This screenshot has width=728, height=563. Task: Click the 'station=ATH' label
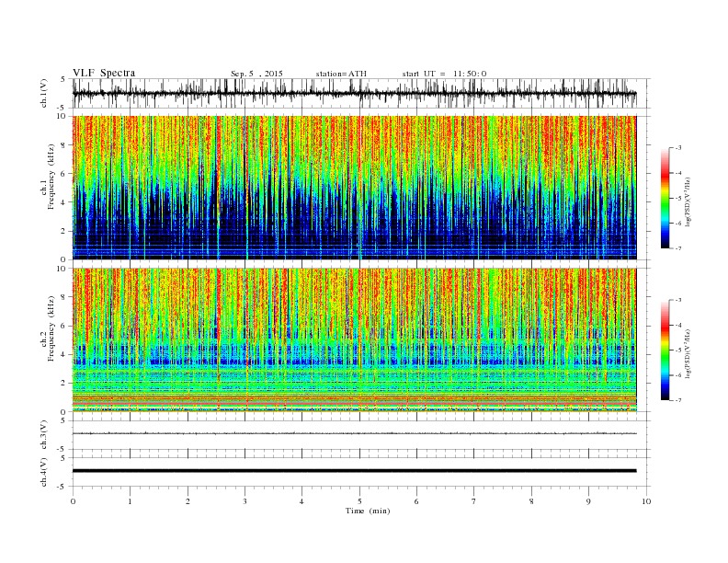tap(341, 74)
